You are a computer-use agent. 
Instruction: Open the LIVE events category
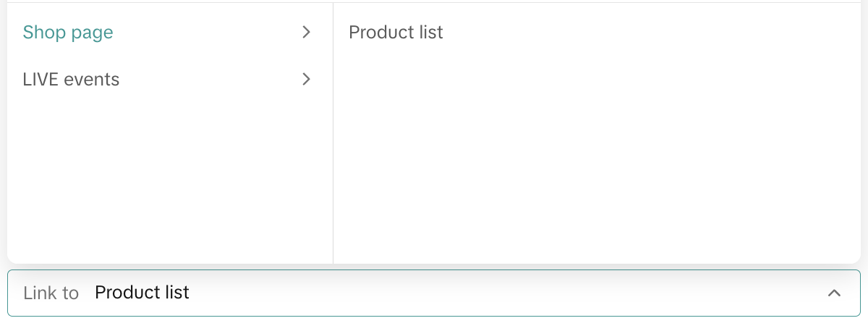point(71,80)
